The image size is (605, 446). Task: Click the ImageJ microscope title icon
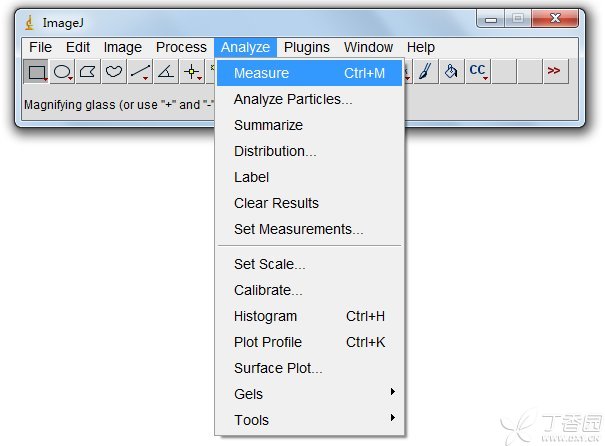[29, 23]
